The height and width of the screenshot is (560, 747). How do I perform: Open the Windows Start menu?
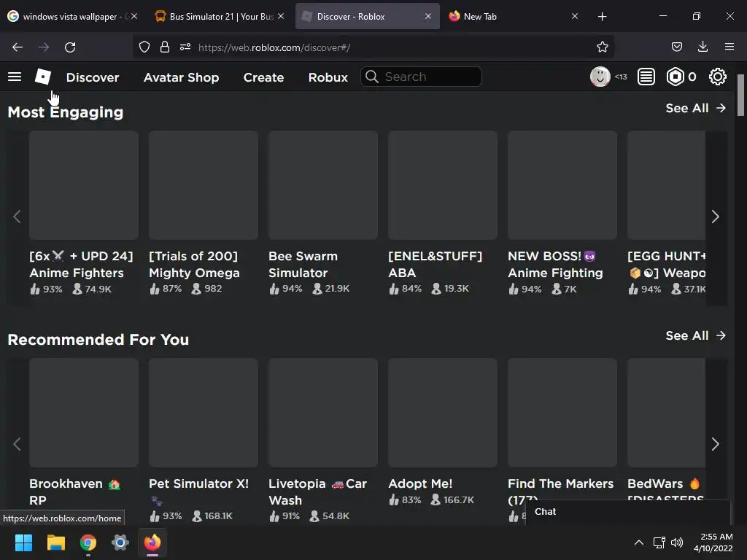[23, 542]
